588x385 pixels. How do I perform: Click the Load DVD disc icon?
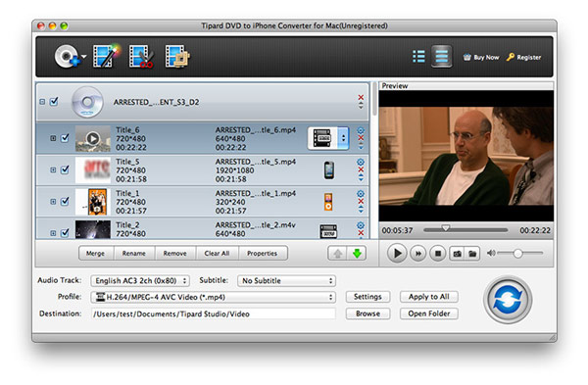pyautogui.click(x=67, y=57)
